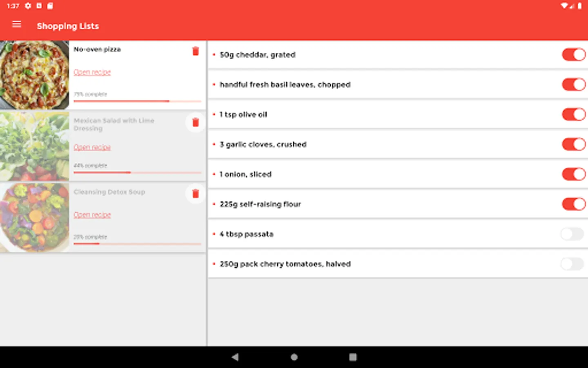Delete the Mexican Salad shopping list
Image resolution: width=588 pixels, height=368 pixels.
[x=196, y=122]
